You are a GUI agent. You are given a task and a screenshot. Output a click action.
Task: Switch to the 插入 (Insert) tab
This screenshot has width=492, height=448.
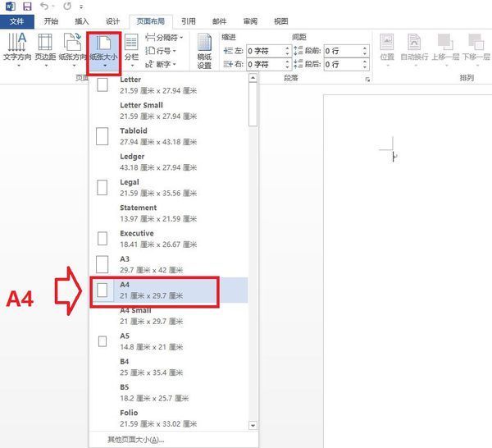point(82,21)
